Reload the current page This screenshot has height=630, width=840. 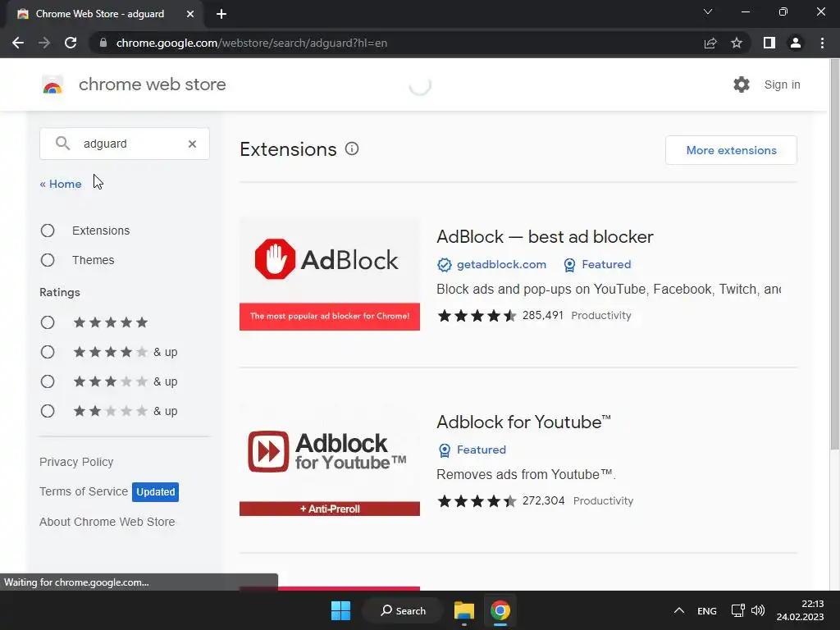point(71,43)
